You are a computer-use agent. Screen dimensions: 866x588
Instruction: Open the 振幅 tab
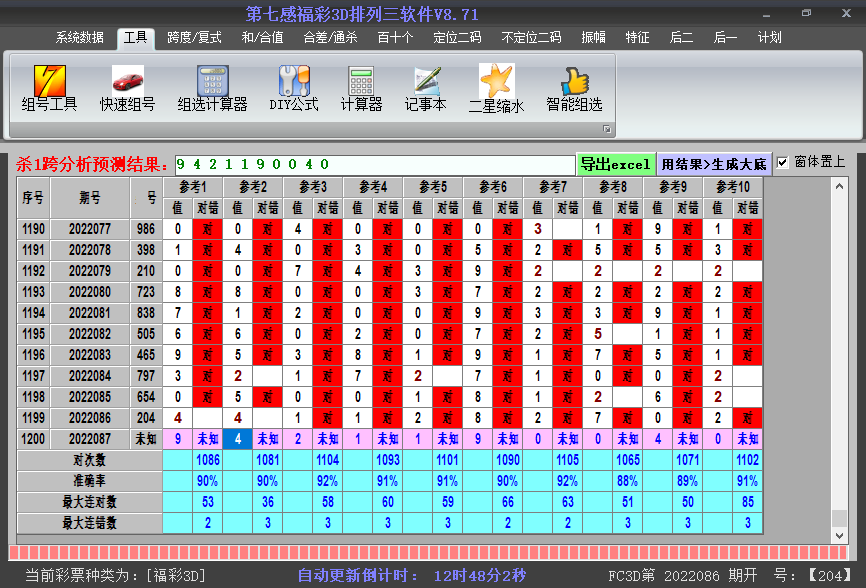point(593,38)
